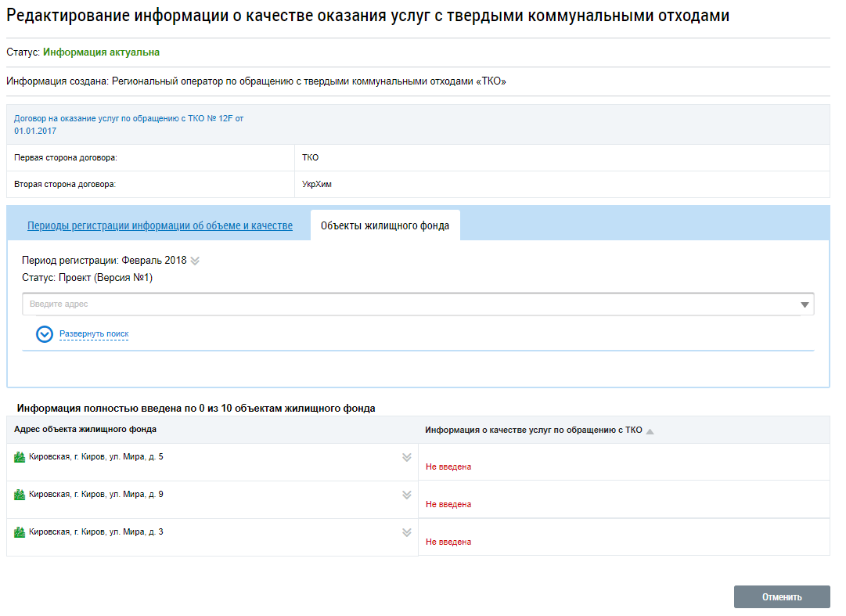Click 'Не введена' status for д. 9
The image size is (846, 616).
pos(448,504)
